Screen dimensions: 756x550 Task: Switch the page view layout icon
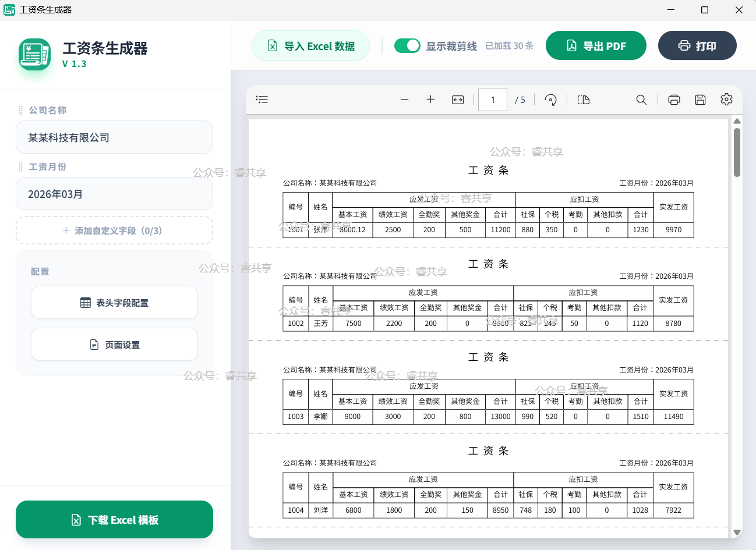tap(584, 100)
